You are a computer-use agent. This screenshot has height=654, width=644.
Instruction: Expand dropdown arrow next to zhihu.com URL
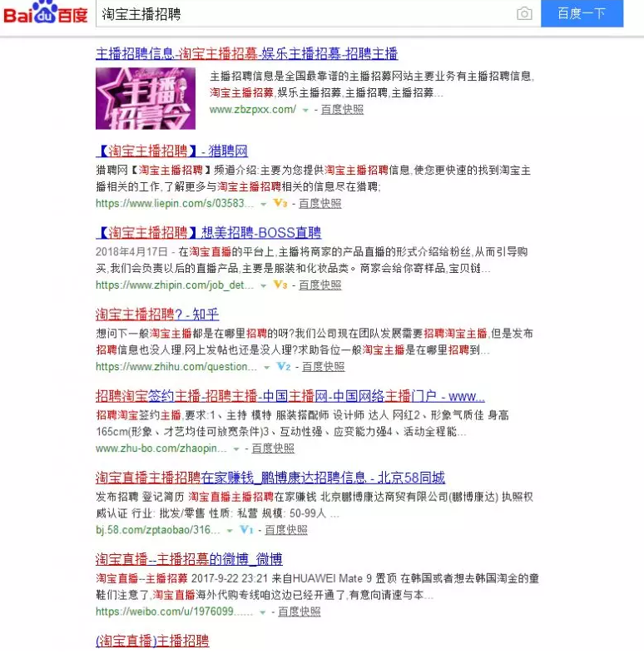pos(266,368)
